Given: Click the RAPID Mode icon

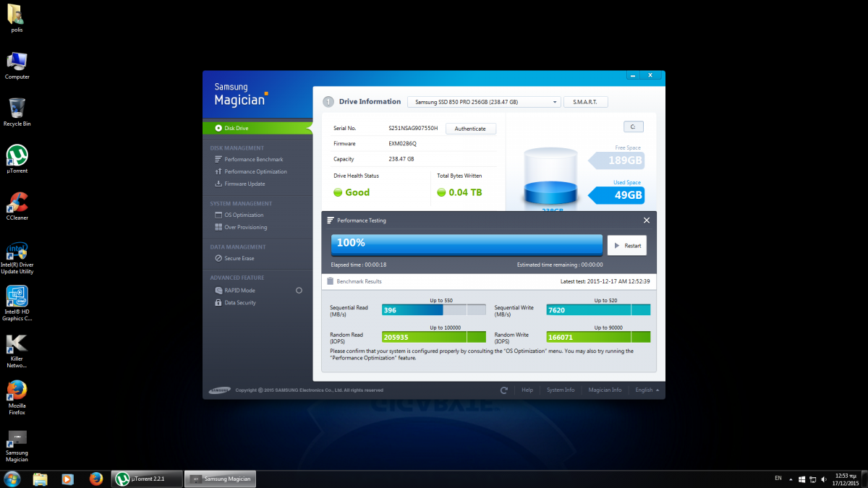Looking at the screenshot, I should tap(218, 290).
